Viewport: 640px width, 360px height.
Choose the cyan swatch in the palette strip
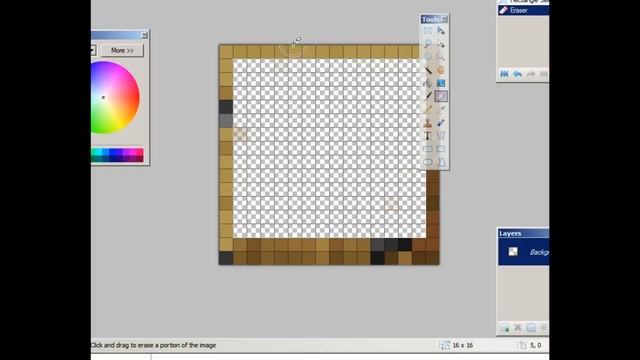pos(98,152)
